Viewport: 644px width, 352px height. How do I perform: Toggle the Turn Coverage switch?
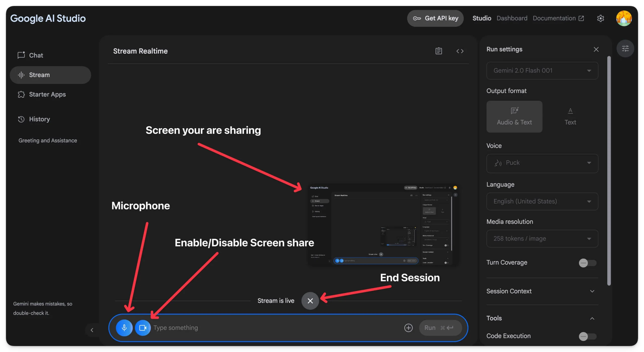[587, 263]
